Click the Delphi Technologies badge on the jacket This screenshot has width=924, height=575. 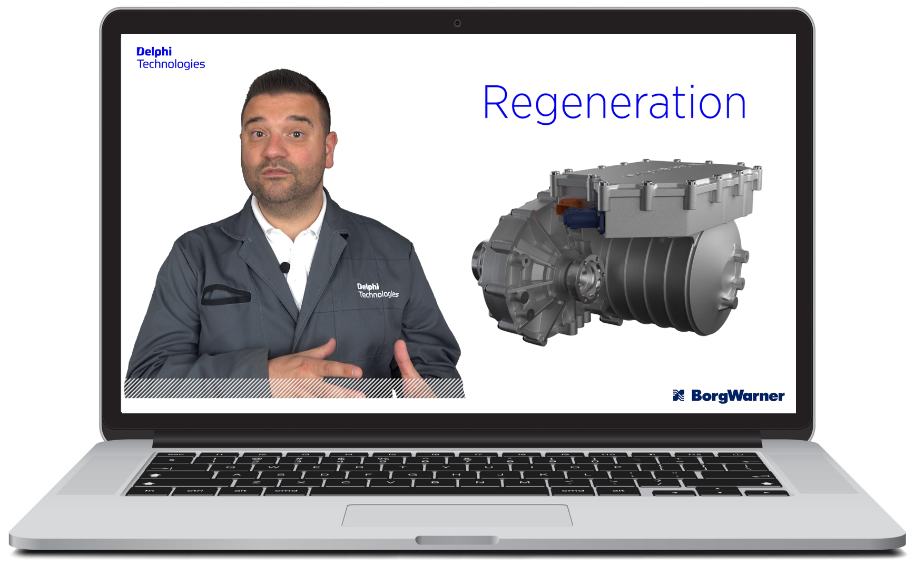pyautogui.click(x=378, y=291)
